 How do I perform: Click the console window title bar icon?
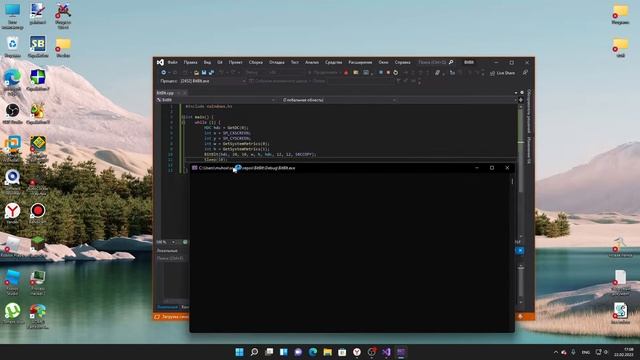point(195,168)
